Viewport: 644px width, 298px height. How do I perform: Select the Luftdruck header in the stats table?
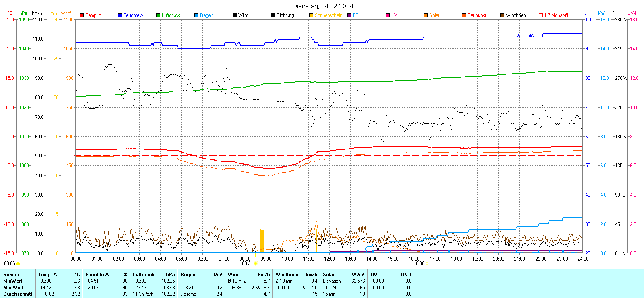144,275
